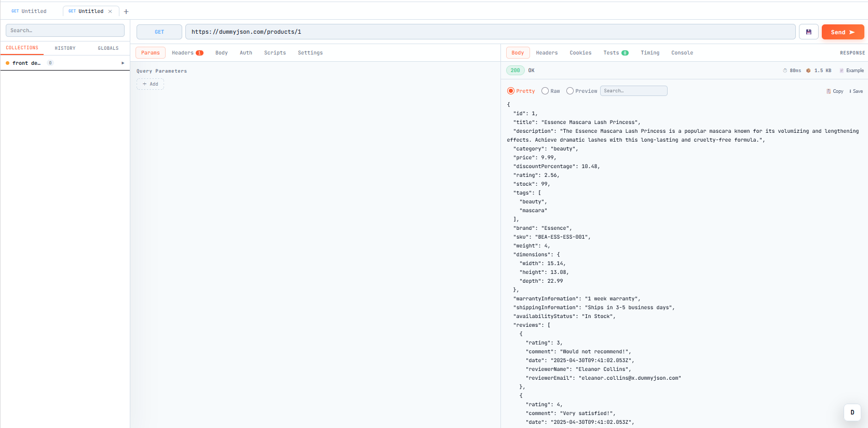This screenshot has height=428, width=868.
Task: Click the "availabilityStatus": "In Stock" line
Action: pyautogui.click(x=564, y=316)
